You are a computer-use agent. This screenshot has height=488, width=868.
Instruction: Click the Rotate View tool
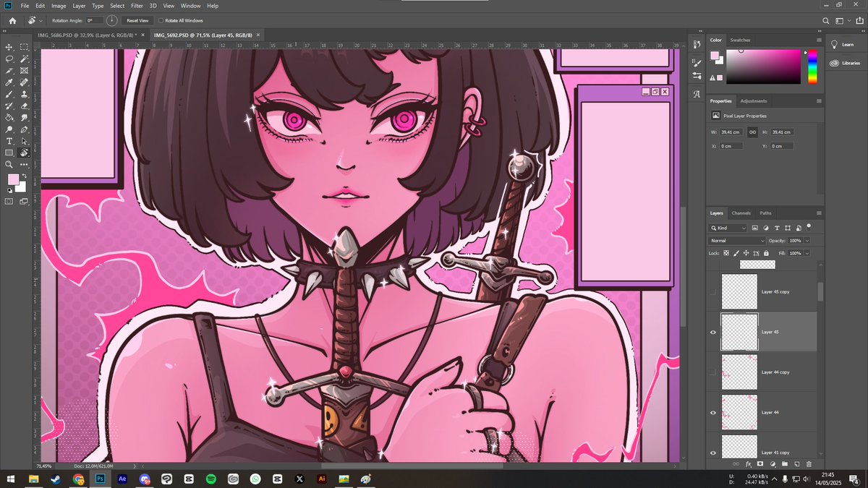24,153
